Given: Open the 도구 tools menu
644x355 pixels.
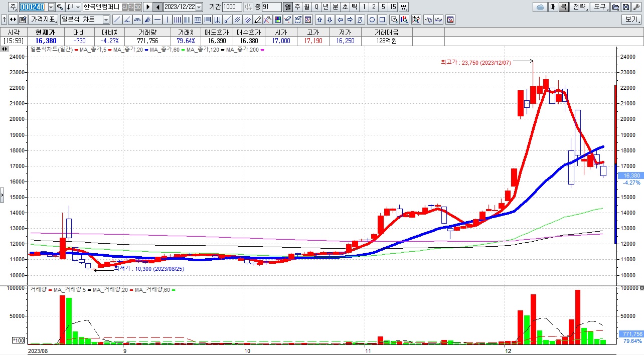Looking at the screenshot, I should pyautogui.click(x=599, y=7).
